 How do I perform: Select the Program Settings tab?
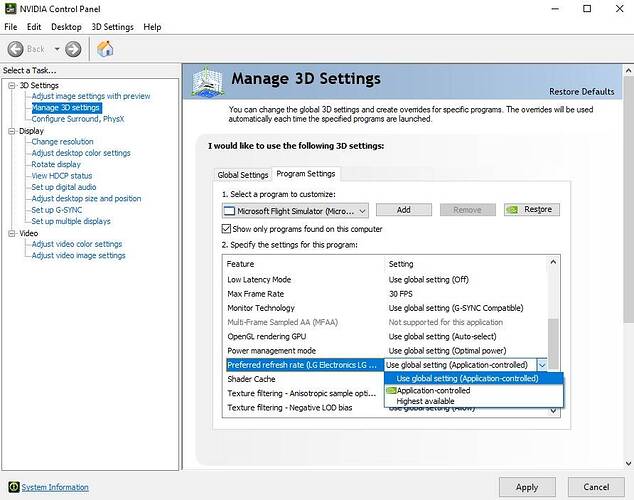point(306,174)
